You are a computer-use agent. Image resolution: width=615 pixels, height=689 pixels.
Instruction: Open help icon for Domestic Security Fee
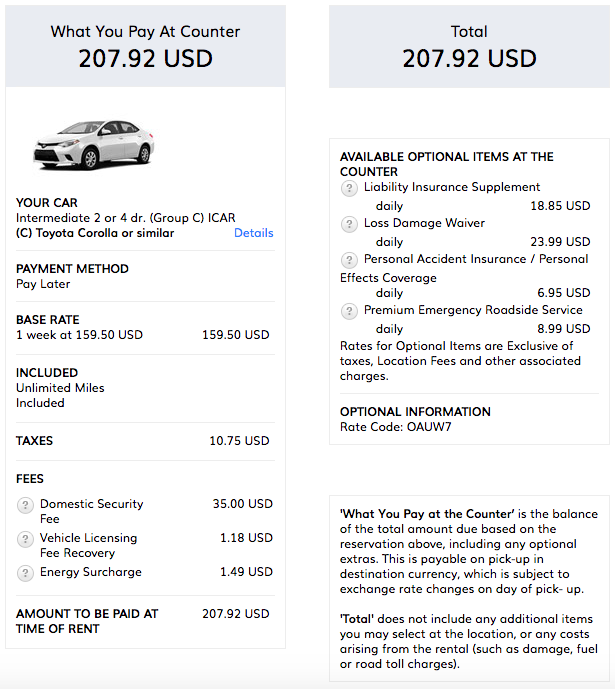pyautogui.click(x=25, y=505)
